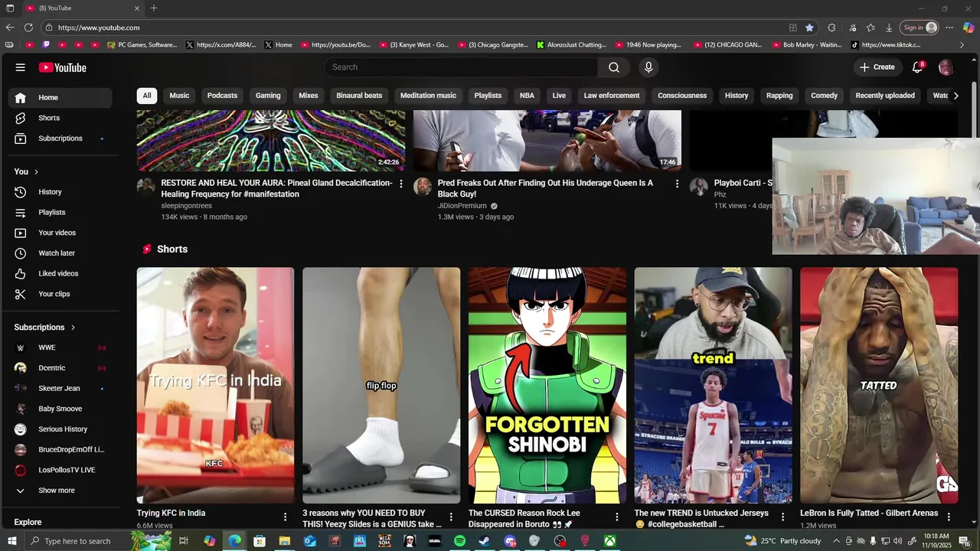Select the Podcasts filter chip

(222, 96)
